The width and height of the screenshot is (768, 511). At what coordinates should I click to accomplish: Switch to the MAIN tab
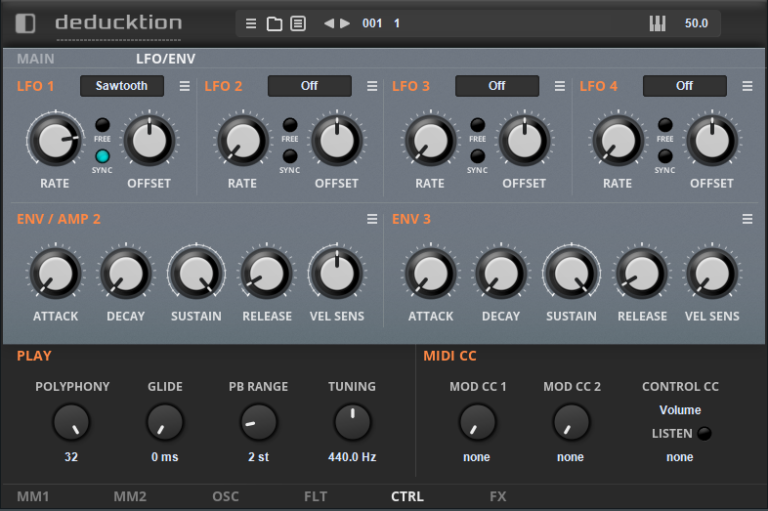36,59
